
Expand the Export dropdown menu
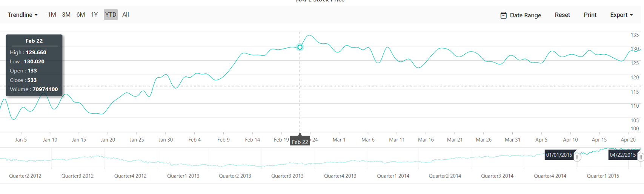[x=621, y=15]
